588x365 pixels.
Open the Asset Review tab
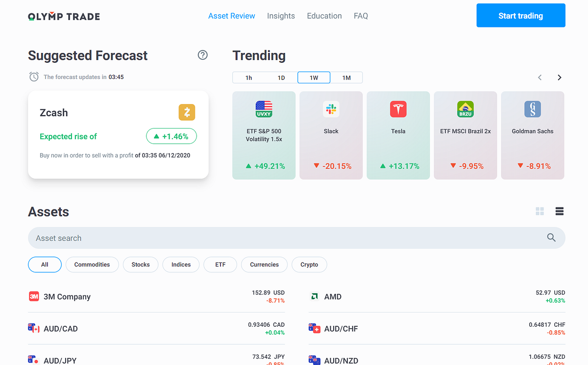[x=232, y=16]
